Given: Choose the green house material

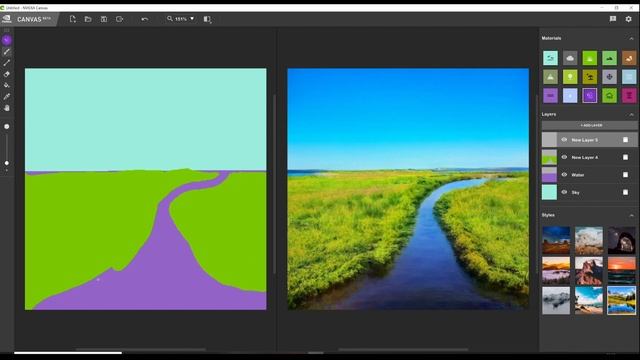Looking at the screenshot, I should 609,96.
